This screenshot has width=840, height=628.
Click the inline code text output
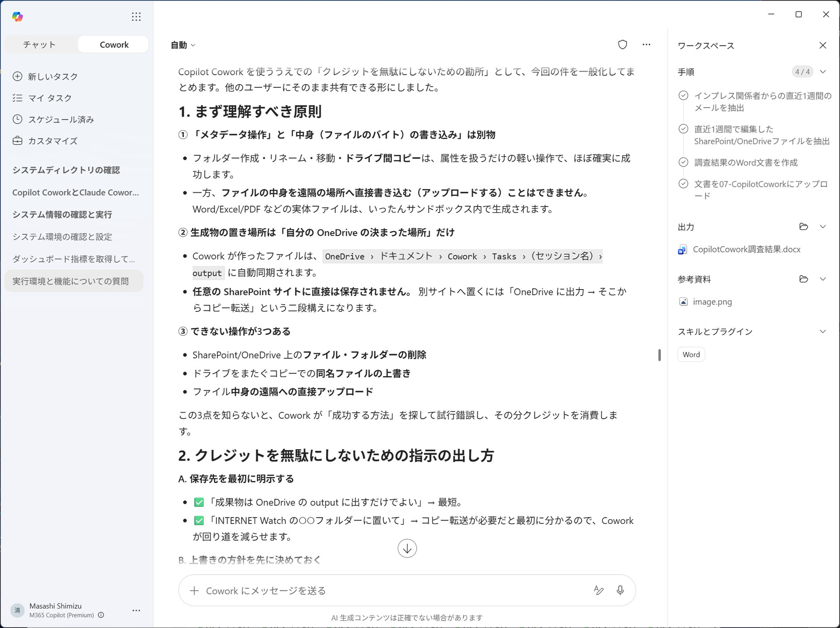[207, 273]
